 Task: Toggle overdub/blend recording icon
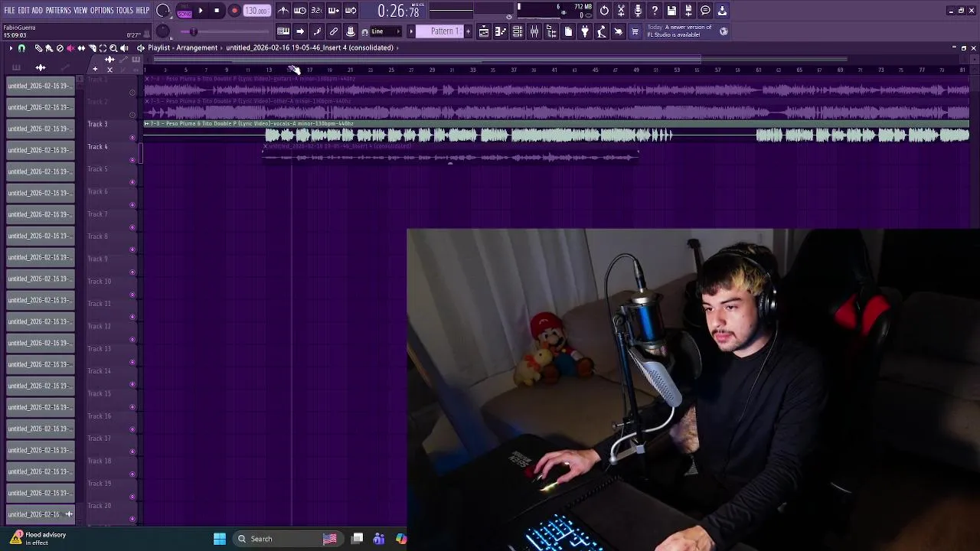point(334,11)
